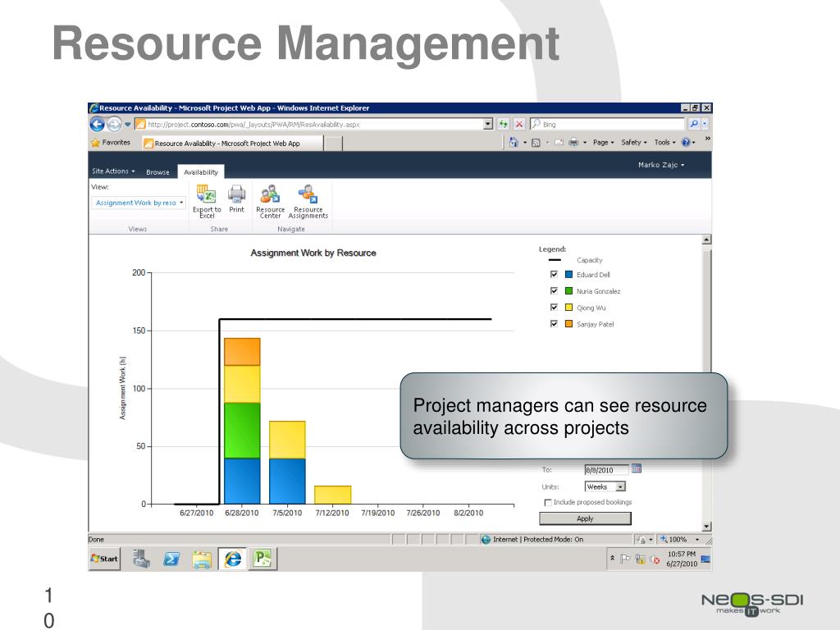Screen dimensions: 840x630
Task: Click the Home icon in command bar
Action: coord(514,143)
